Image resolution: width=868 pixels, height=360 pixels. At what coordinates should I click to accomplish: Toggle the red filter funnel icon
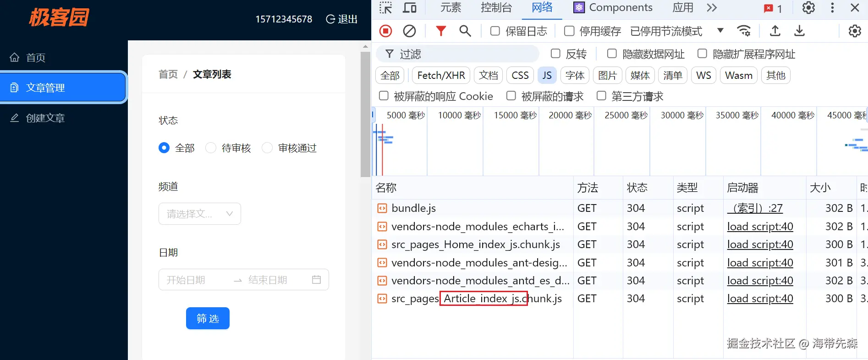441,31
